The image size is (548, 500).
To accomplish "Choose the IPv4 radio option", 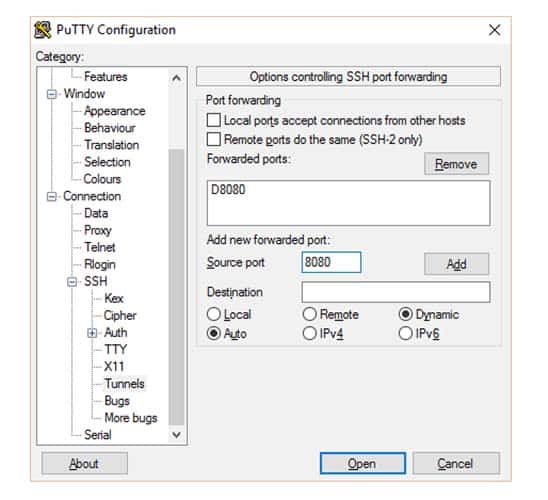I will [310, 333].
